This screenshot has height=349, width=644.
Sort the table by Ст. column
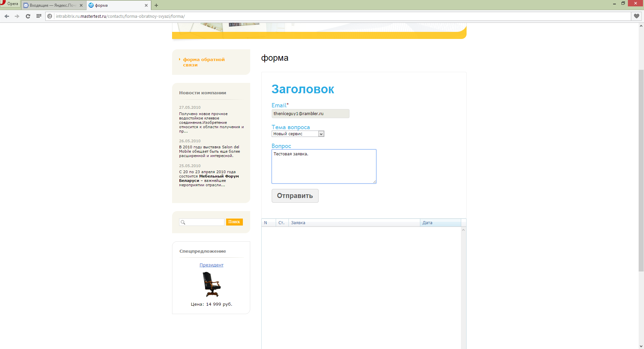pos(282,223)
